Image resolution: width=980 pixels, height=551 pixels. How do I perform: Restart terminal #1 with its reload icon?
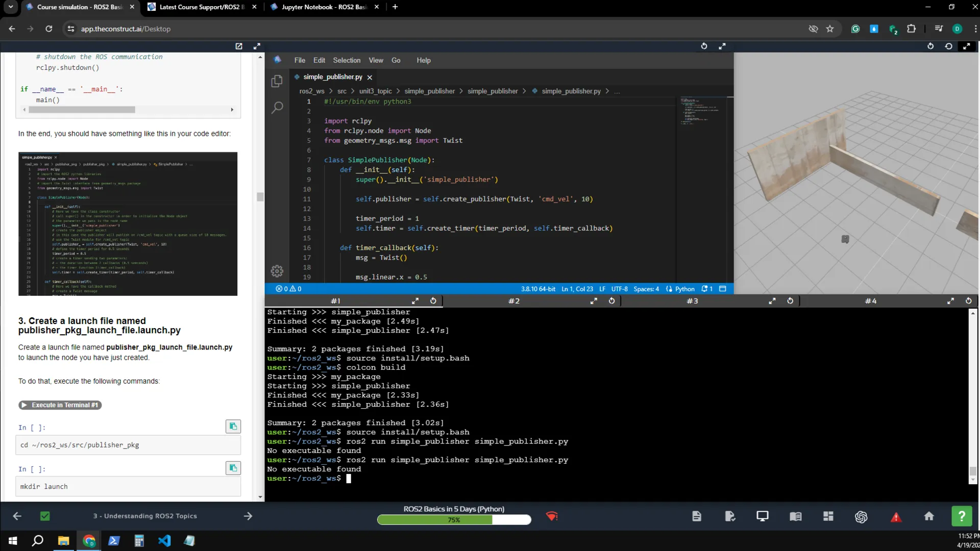click(x=433, y=301)
